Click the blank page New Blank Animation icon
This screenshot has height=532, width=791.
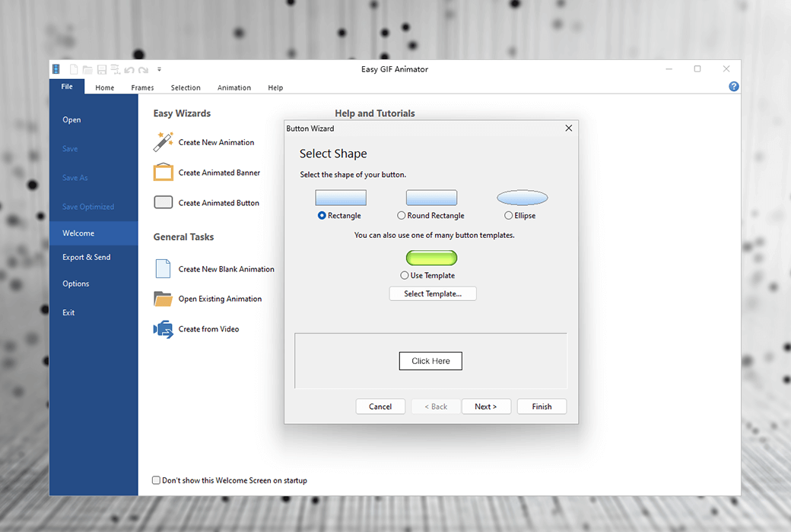[163, 269]
